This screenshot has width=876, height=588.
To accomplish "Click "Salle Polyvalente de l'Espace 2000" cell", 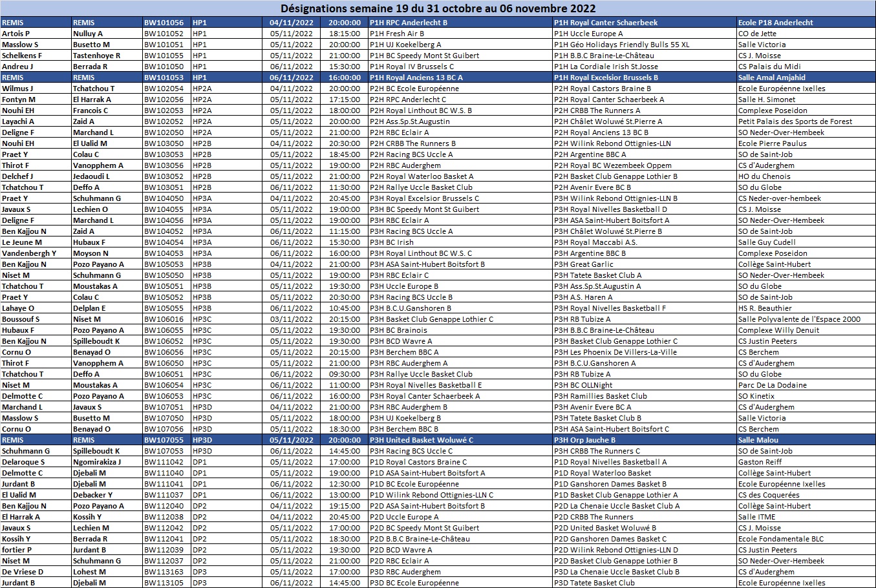I will pos(799,319).
